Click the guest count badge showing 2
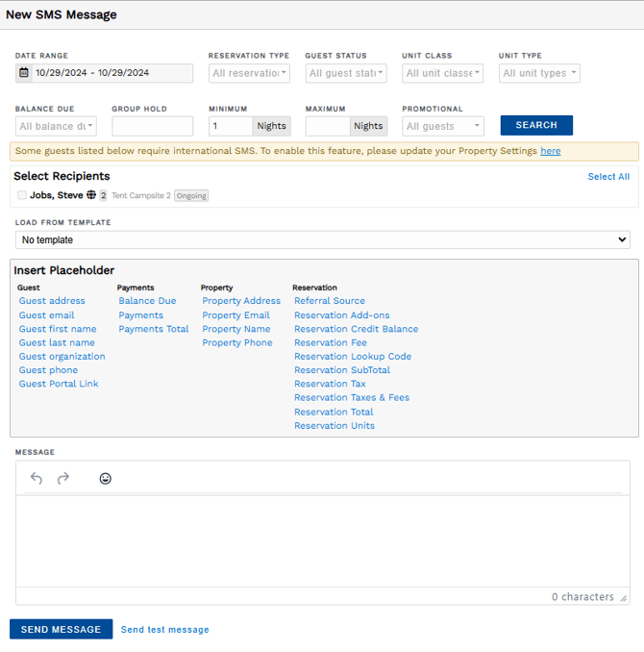The width and height of the screenshot is (644, 652). pos(103,195)
